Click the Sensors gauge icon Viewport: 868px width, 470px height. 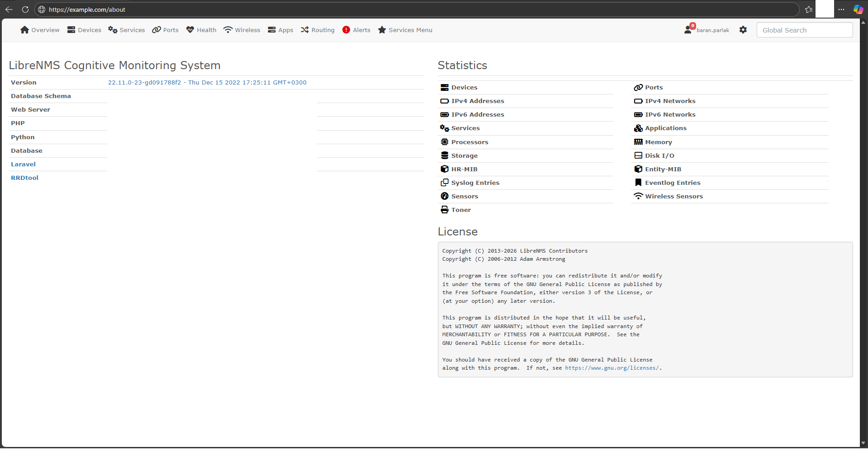point(445,196)
